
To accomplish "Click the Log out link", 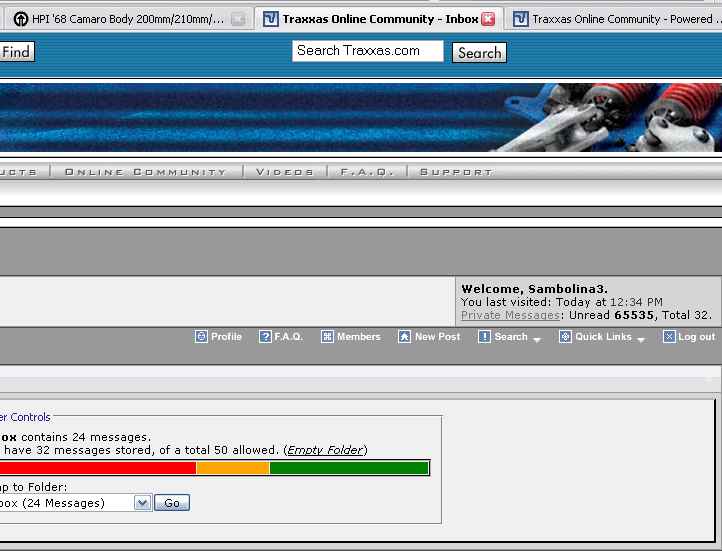I will tap(697, 337).
